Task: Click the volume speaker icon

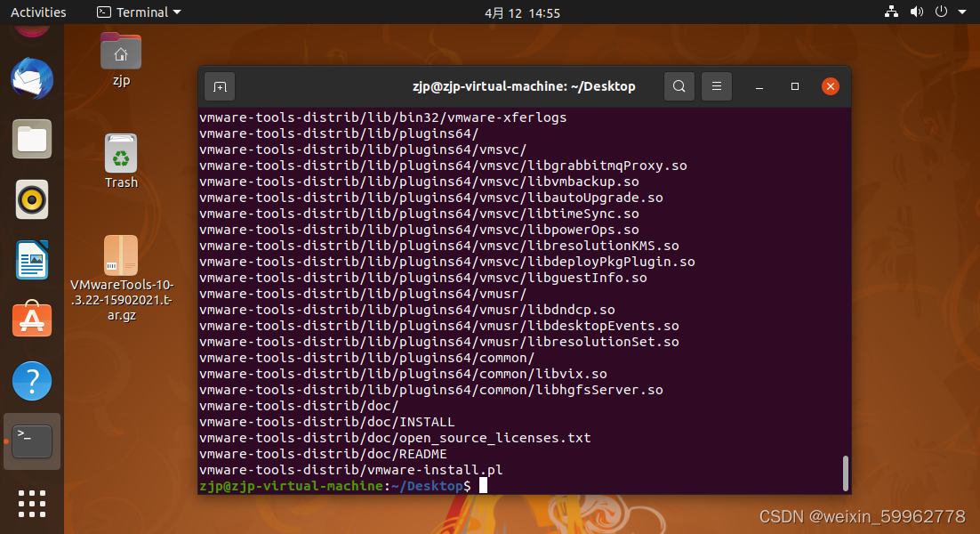Action: [916, 12]
